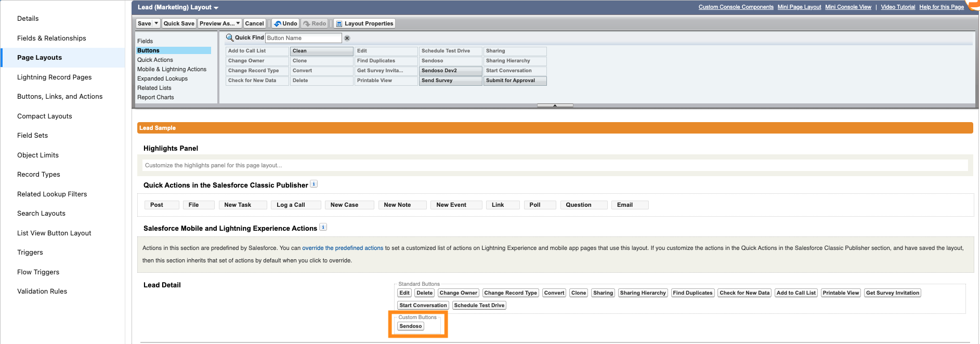Screen dimensions: 980x344
Task: Open Buttons, Links, and Actions
Action: click(x=60, y=97)
